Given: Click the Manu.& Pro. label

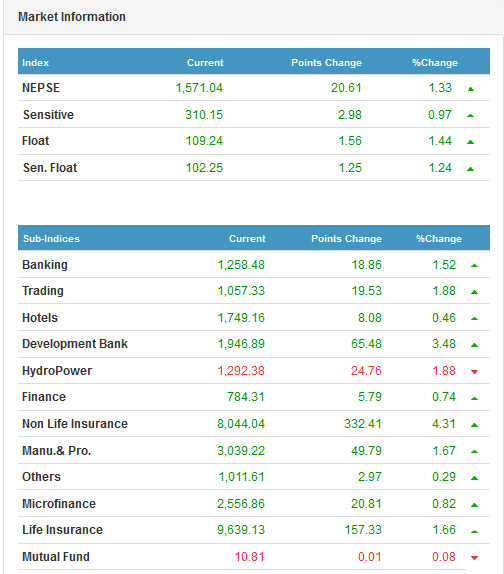Looking at the screenshot, I should (x=57, y=451).
